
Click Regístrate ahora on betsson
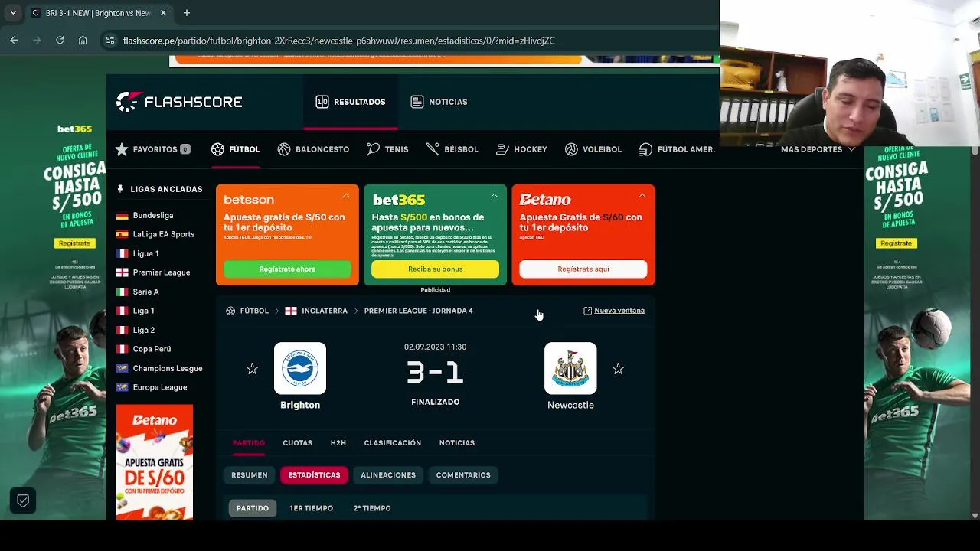coord(287,269)
